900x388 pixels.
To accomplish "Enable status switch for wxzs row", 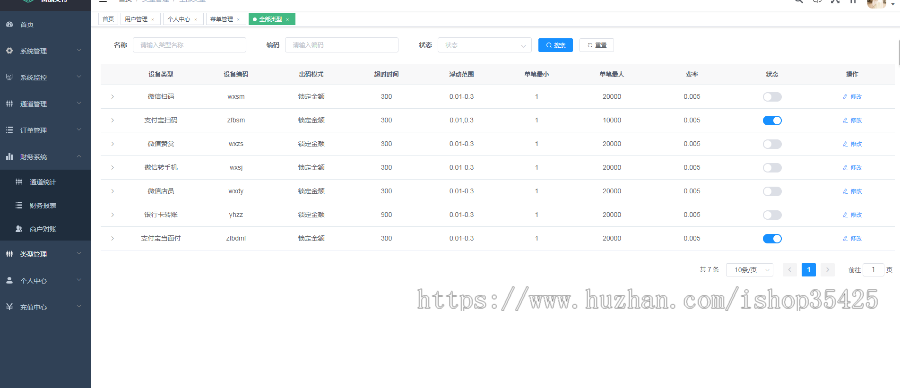I will coord(772,144).
